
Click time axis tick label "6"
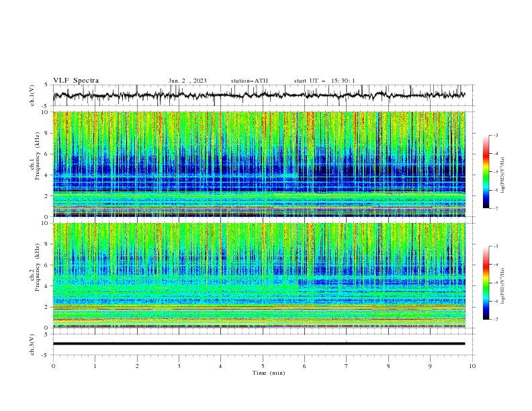coord(304,366)
